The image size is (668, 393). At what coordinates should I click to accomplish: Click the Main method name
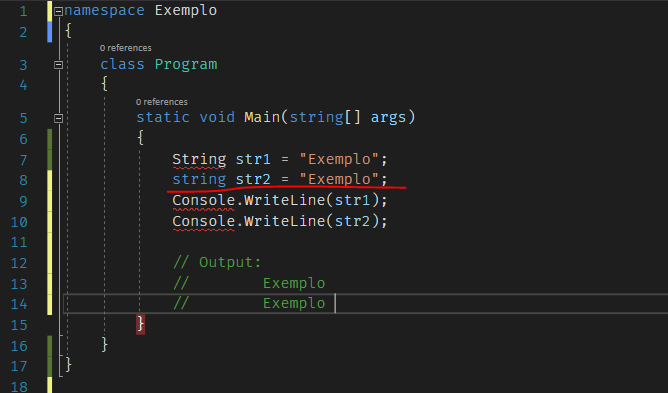262,117
